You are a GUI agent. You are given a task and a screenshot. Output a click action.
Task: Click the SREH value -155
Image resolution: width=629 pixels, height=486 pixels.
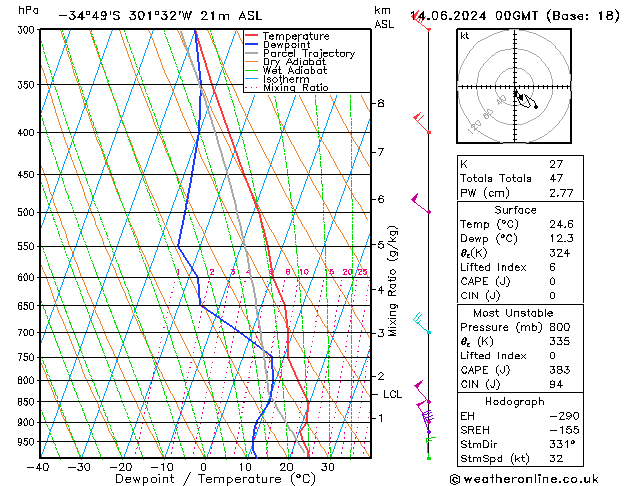point(564,430)
